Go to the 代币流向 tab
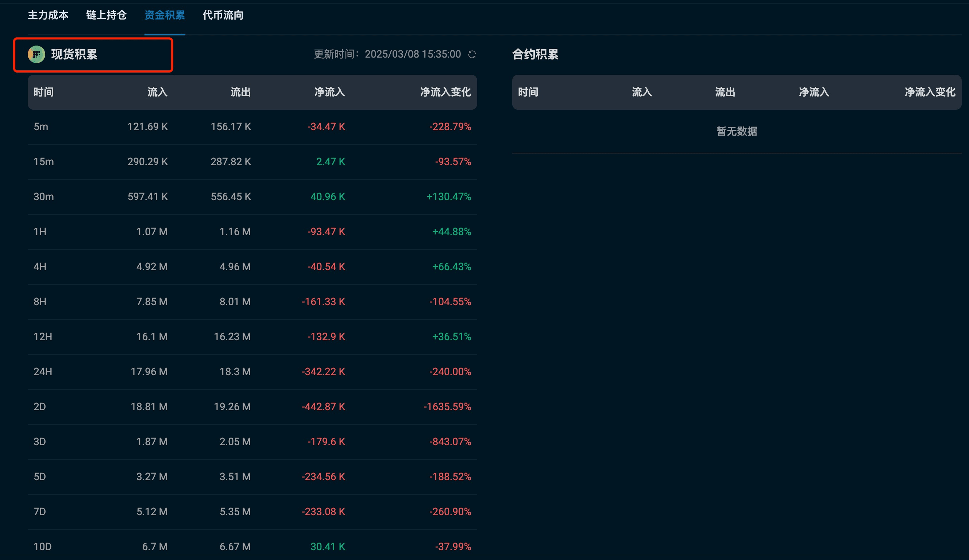This screenshot has height=560, width=969. (x=223, y=15)
